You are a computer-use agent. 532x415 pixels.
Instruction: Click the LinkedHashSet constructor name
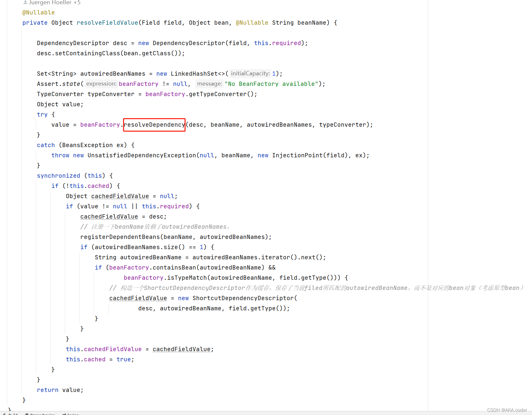tap(194, 74)
